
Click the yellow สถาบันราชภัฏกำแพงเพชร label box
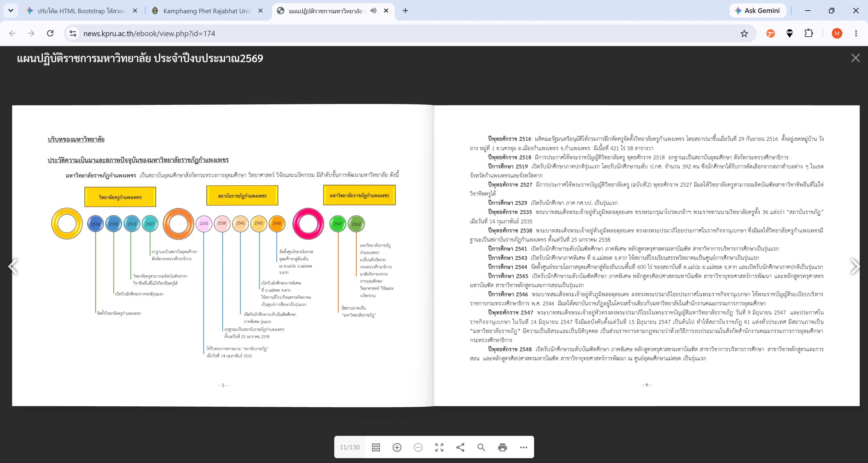point(242,195)
